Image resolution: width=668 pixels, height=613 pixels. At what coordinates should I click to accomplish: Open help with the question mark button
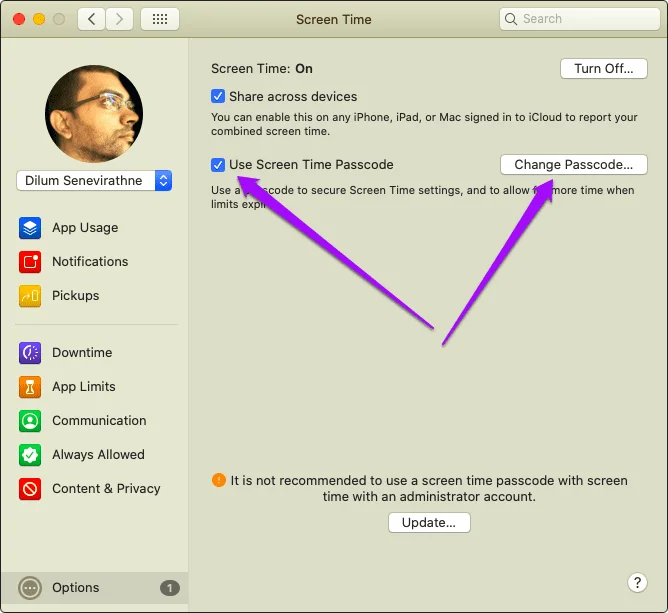(637, 582)
